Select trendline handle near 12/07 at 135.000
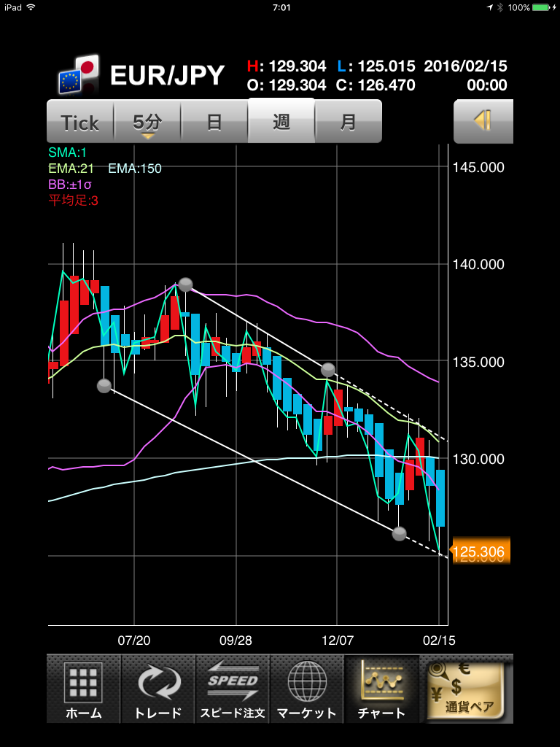The image size is (560, 747). tap(328, 369)
